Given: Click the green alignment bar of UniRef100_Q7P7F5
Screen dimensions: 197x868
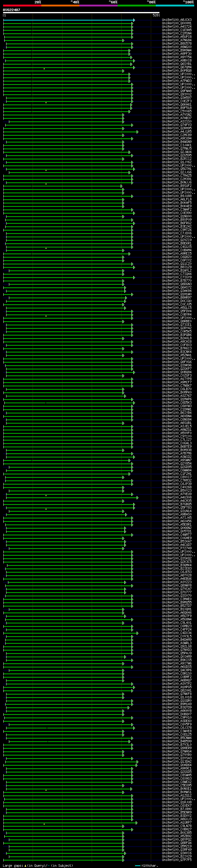Looking at the screenshot, I should (x=64, y=860).
